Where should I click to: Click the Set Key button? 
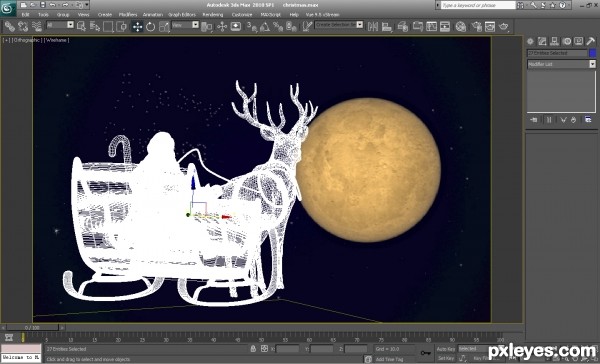446,358
